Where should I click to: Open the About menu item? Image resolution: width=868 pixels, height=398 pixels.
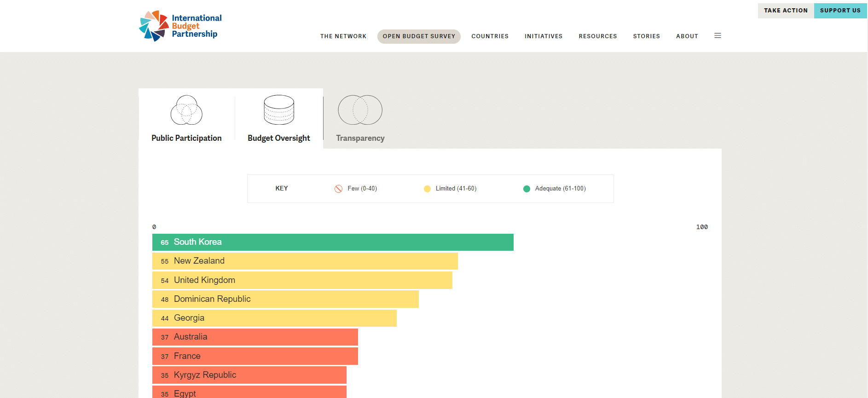(687, 36)
